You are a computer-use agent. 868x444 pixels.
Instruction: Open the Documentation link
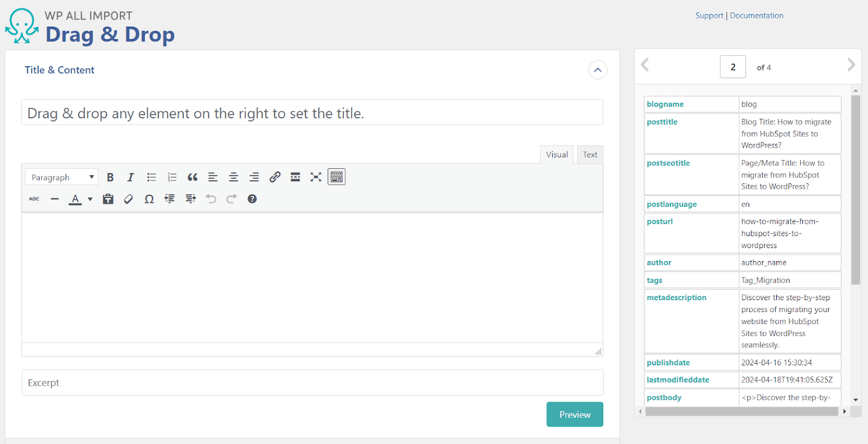click(757, 16)
